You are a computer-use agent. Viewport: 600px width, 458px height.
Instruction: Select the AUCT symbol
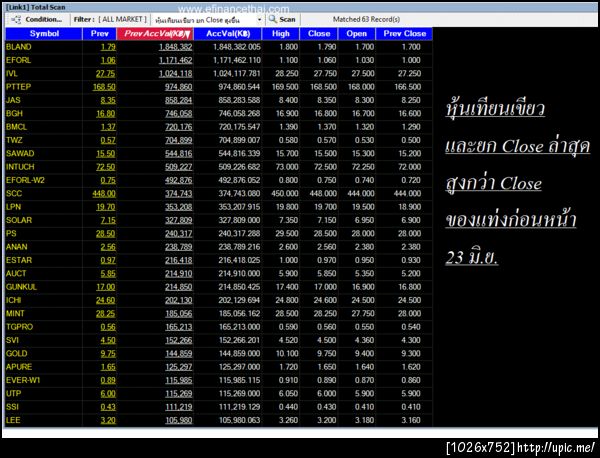(x=16, y=274)
